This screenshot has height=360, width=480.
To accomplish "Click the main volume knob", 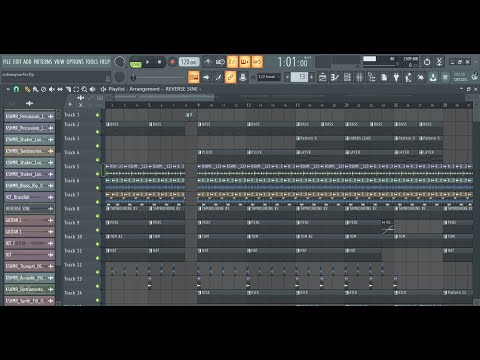I will (119, 62).
